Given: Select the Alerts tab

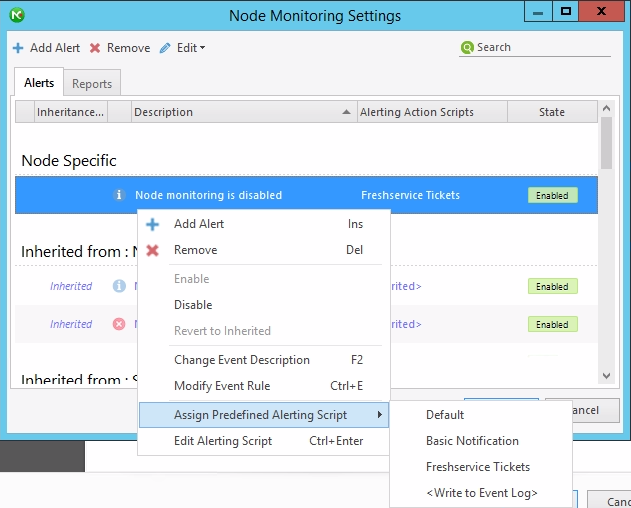Looking at the screenshot, I should click(39, 83).
